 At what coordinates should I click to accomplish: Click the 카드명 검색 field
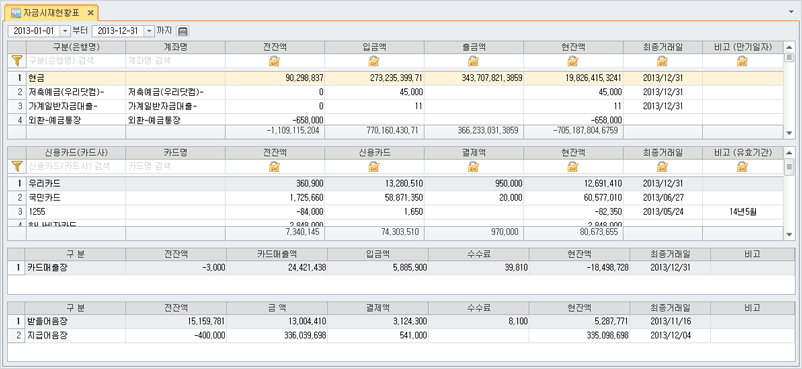pos(175,166)
